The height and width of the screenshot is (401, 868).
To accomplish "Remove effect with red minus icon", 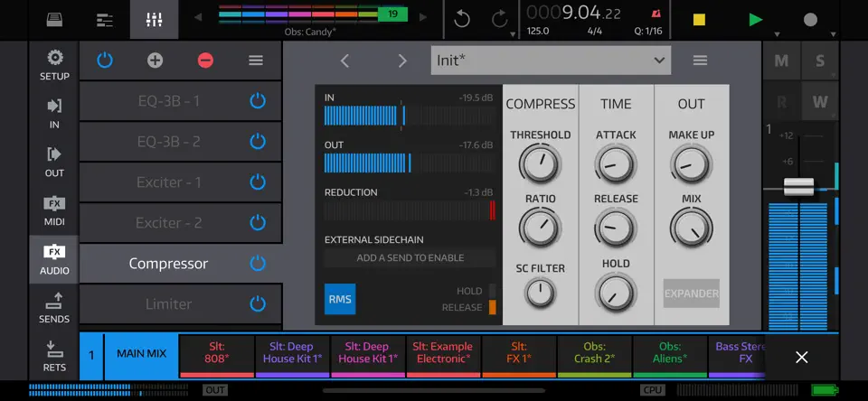I will click(205, 61).
